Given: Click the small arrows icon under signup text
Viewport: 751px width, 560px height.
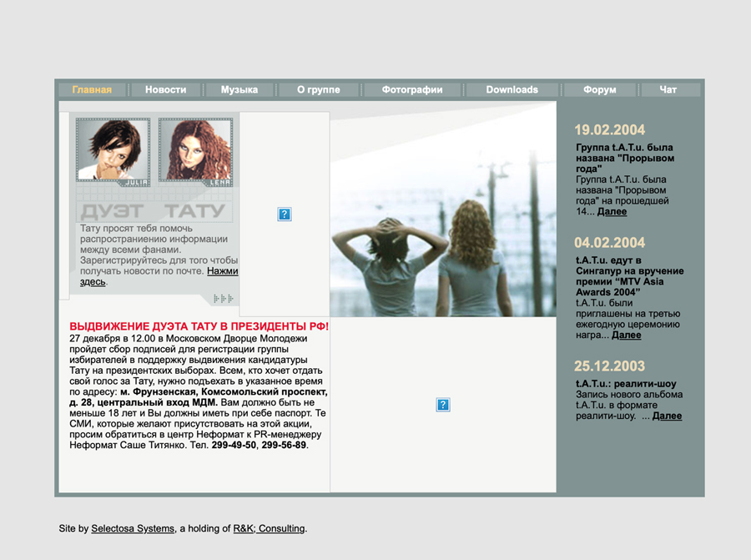Looking at the screenshot, I should (223, 299).
